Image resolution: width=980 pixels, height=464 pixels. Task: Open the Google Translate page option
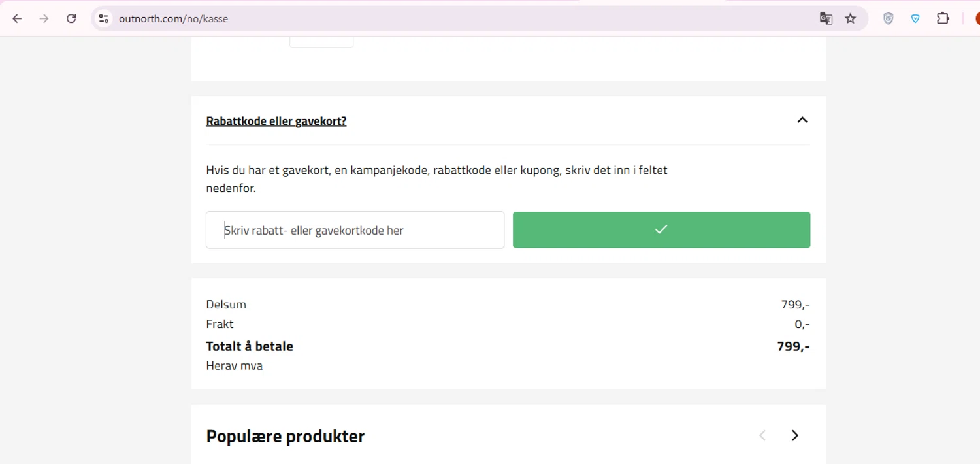click(826, 18)
